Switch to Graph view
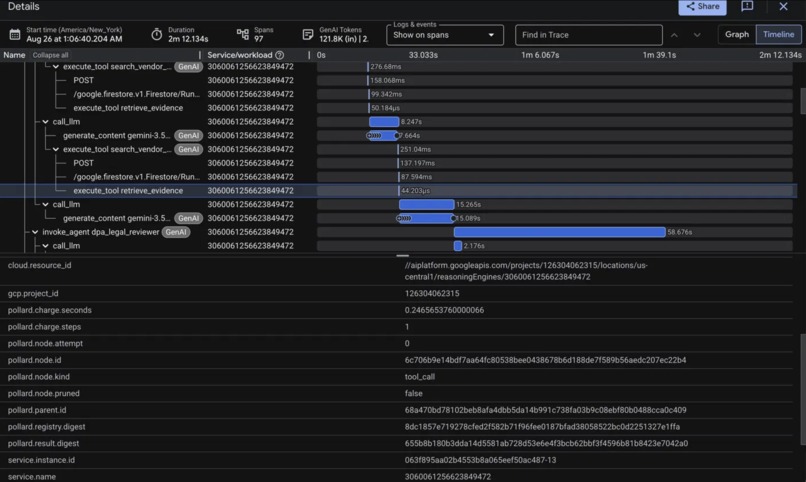Screen dimensions: 806x482 pos(737,34)
